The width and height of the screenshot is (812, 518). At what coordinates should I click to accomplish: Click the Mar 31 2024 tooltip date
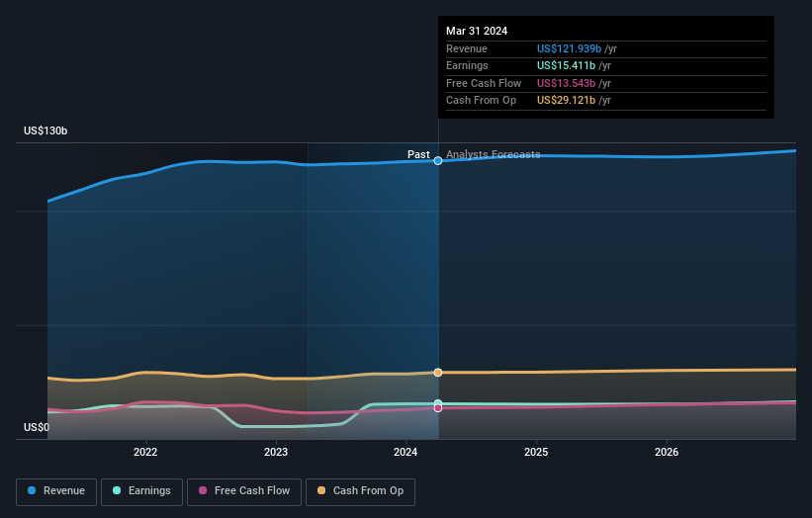(477, 31)
